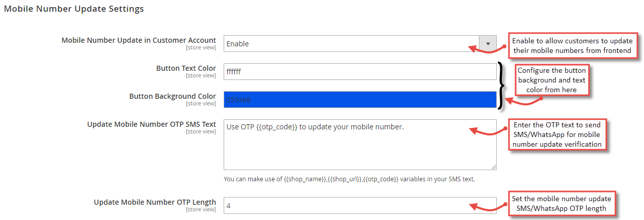Viewport: 644px width, 220px height.
Task: Open the Mobile Number Update dropdown arrow
Action: click(x=488, y=44)
